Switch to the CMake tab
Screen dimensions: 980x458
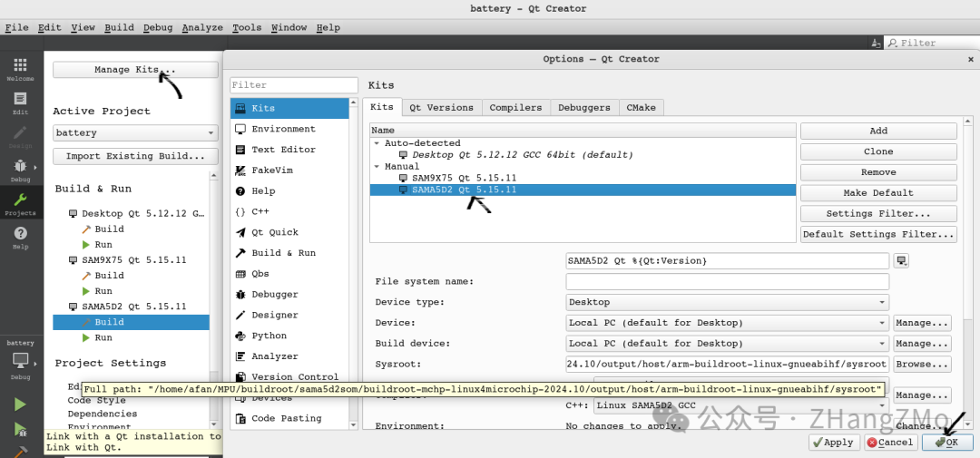[x=642, y=107]
